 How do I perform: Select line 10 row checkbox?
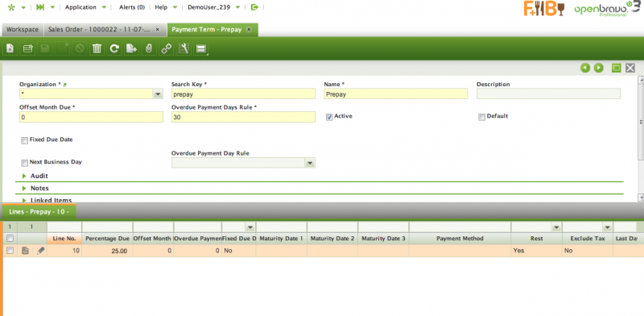pos(10,251)
